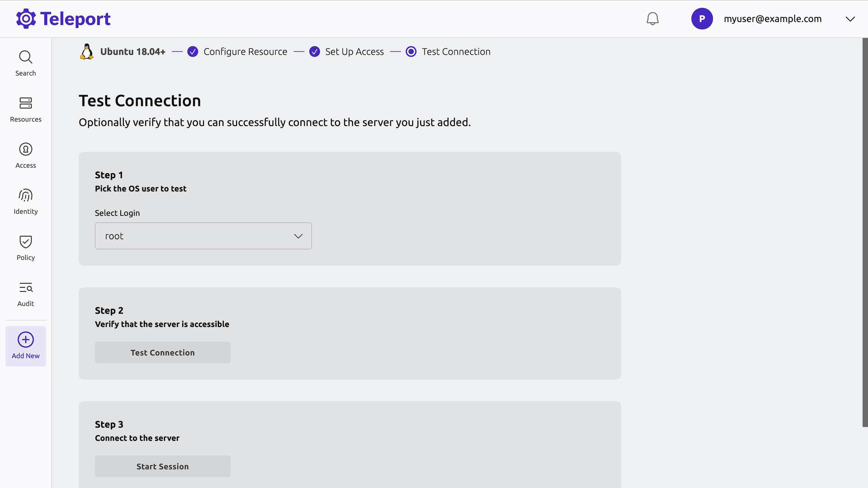The width and height of the screenshot is (868, 488).
Task: Open the Access section icon
Action: click(x=26, y=149)
